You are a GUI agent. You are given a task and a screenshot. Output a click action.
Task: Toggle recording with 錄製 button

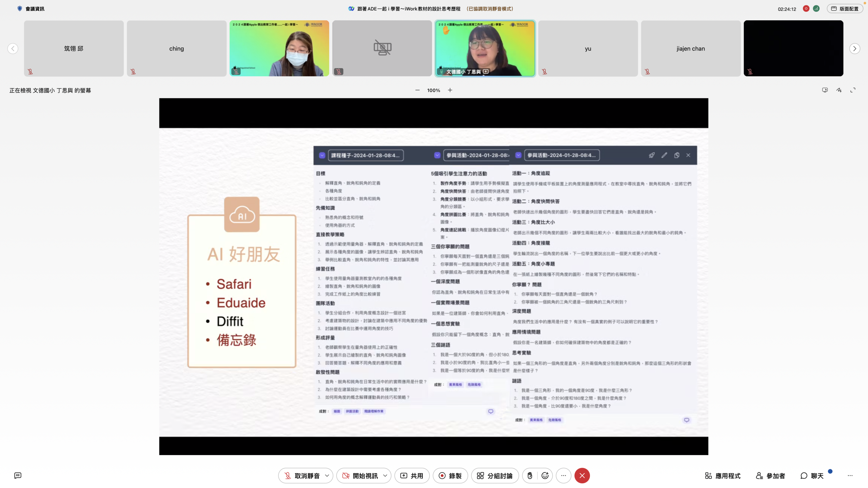pos(450,475)
